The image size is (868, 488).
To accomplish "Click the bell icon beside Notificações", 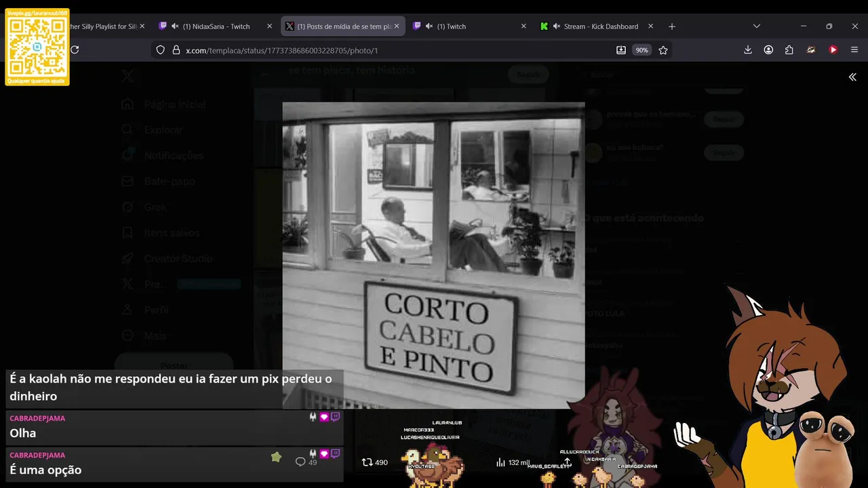I will [127, 156].
